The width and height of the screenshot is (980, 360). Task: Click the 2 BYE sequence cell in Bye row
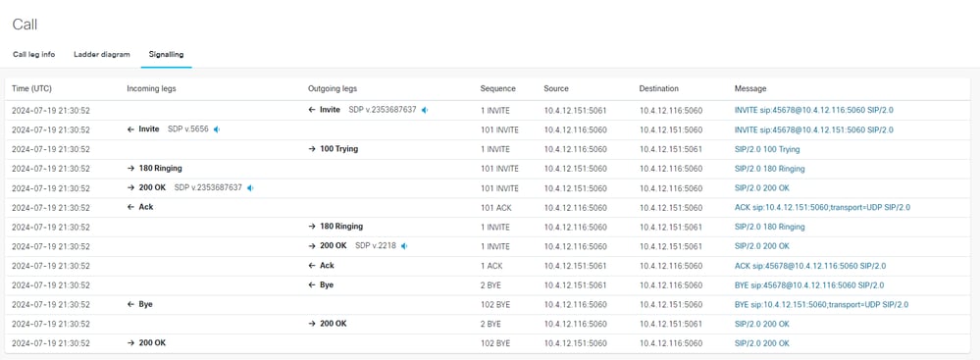(x=491, y=285)
